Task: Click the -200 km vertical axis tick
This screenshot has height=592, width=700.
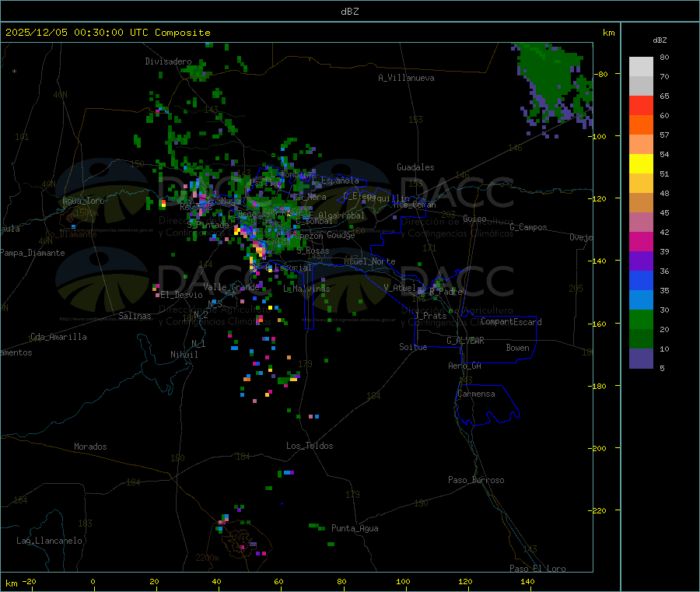Action: pyautogui.click(x=597, y=448)
